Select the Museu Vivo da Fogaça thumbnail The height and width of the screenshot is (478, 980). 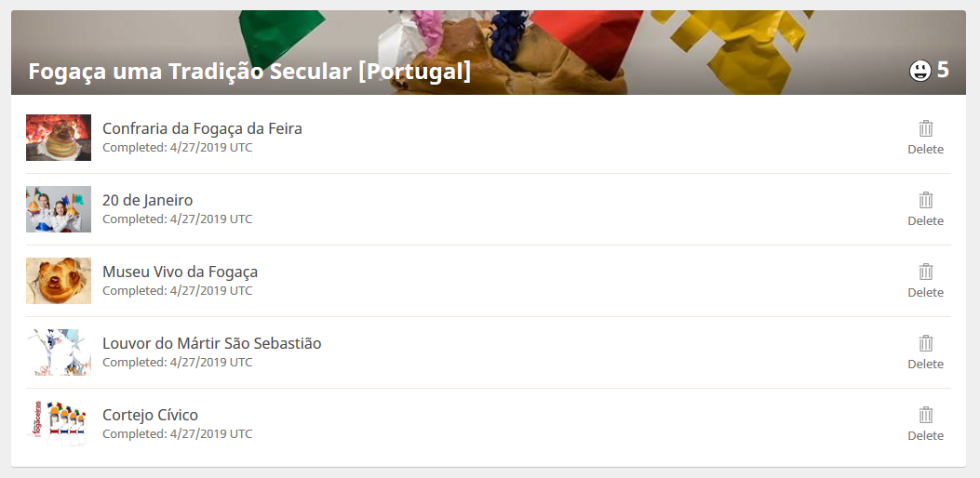tap(59, 281)
